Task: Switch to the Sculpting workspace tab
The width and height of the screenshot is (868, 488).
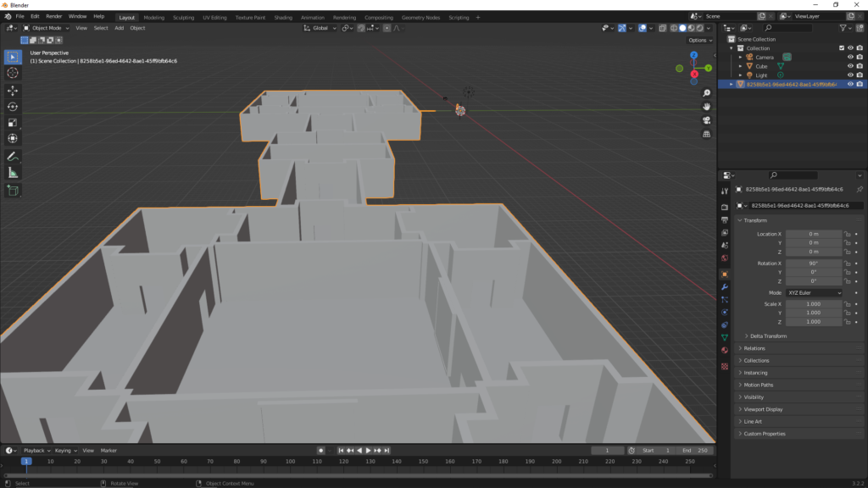Action: (183, 17)
